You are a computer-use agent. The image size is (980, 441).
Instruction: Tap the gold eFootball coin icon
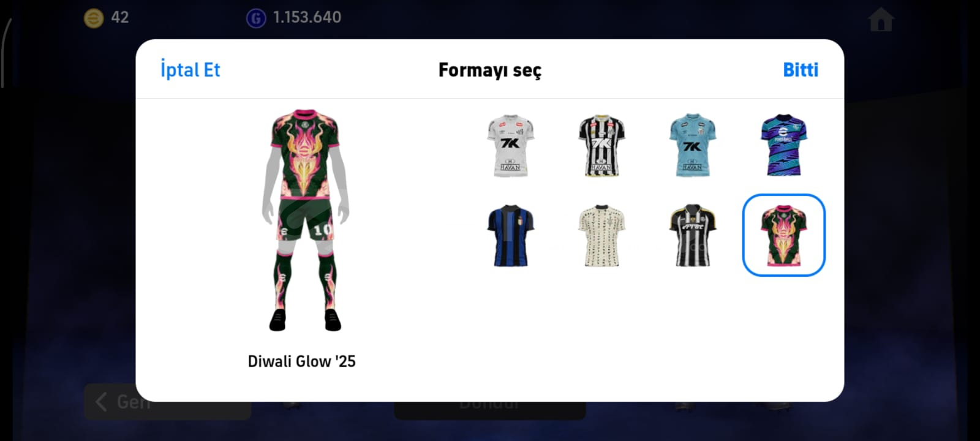[93, 18]
